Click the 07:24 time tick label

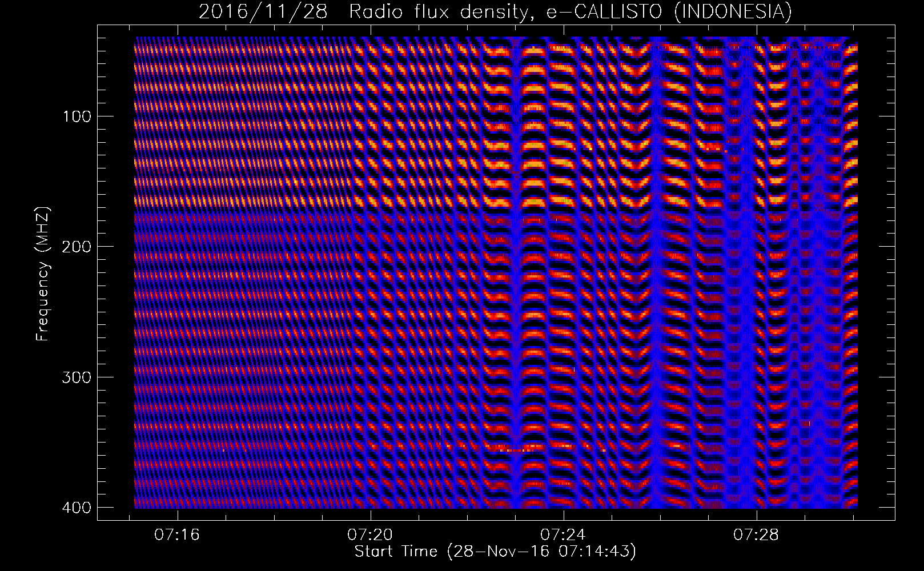pyautogui.click(x=564, y=535)
